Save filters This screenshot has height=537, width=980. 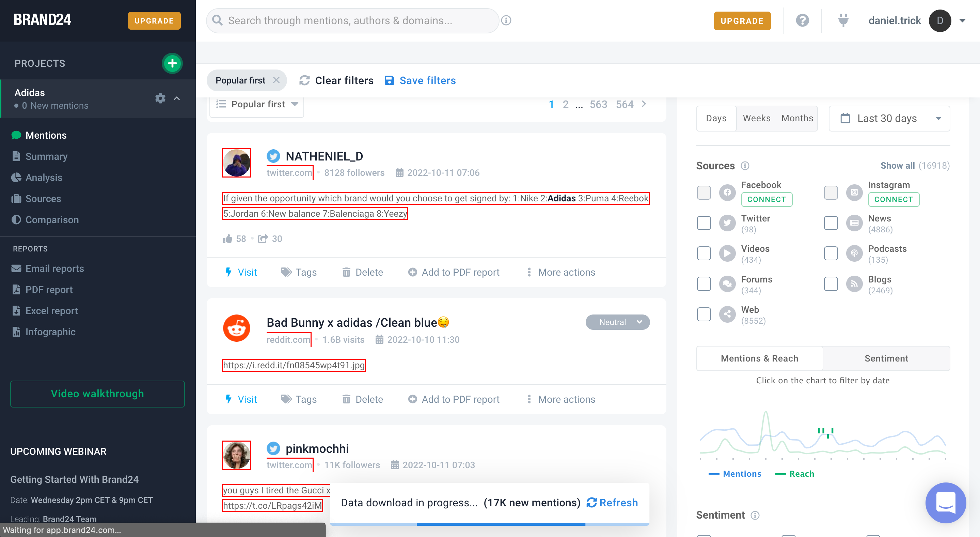click(x=420, y=80)
